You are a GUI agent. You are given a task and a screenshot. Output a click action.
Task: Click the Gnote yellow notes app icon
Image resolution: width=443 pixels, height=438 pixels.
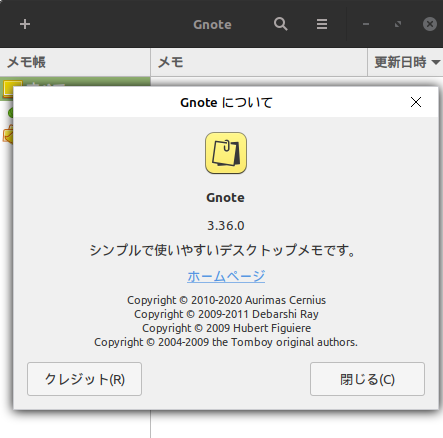click(x=226, y=153)
